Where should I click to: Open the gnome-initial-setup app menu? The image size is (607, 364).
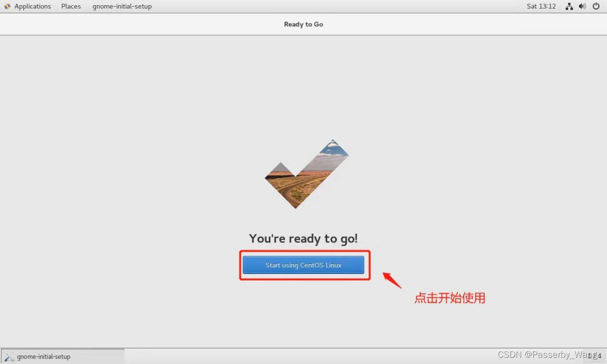pyautogui.click(x=122, y=6)
